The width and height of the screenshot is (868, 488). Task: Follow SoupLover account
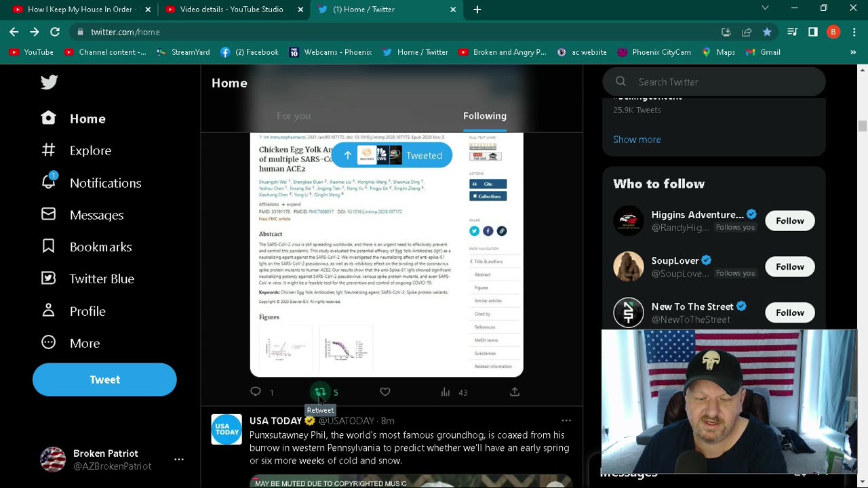pyautogui.click(x=790, y=267)
